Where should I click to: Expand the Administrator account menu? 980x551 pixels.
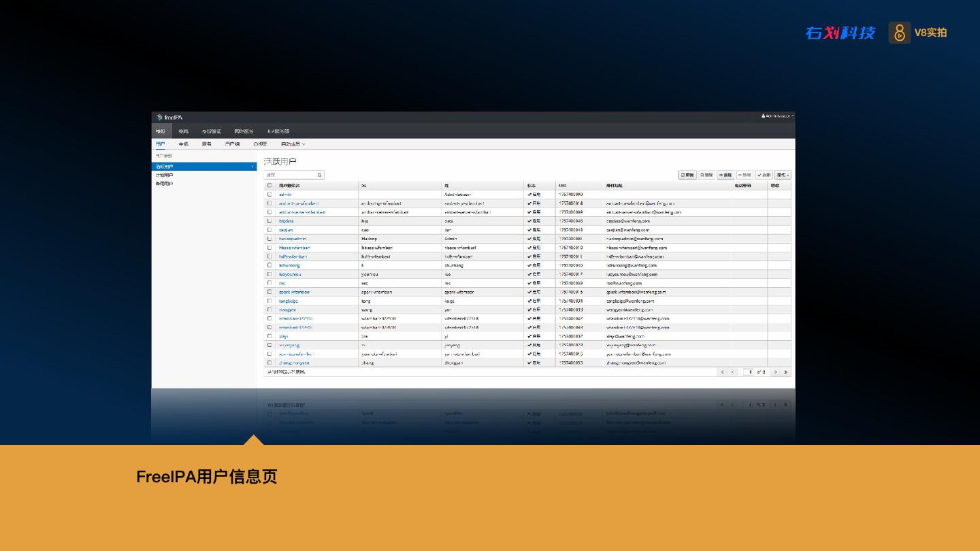[777, 116]
